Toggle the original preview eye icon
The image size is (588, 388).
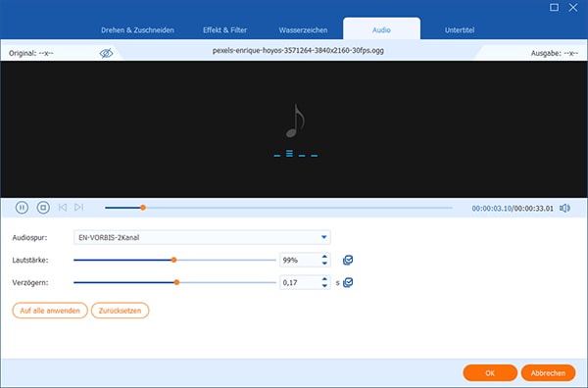click(106, 53)
